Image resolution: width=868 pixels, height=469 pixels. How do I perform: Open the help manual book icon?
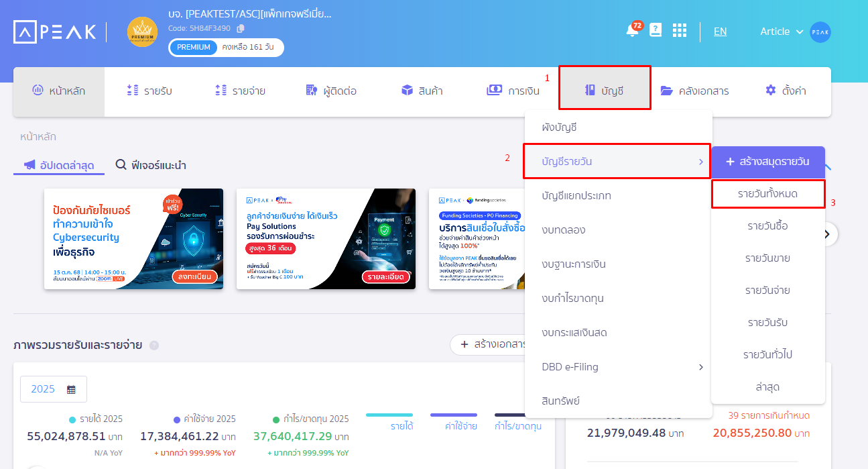(656, 31)
